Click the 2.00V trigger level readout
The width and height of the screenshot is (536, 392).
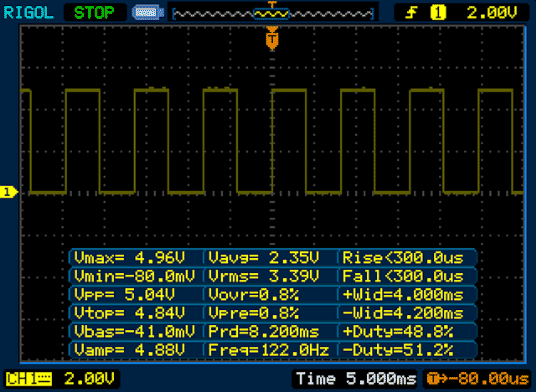(492, 13)
